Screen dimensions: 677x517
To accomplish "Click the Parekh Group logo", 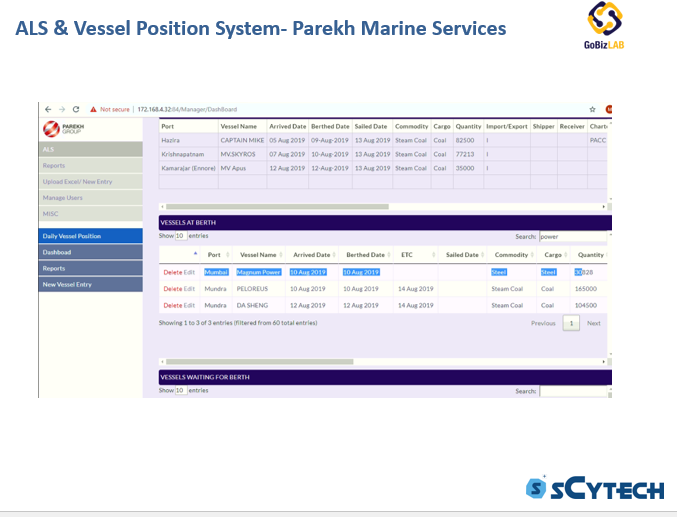I will [67, 129].
